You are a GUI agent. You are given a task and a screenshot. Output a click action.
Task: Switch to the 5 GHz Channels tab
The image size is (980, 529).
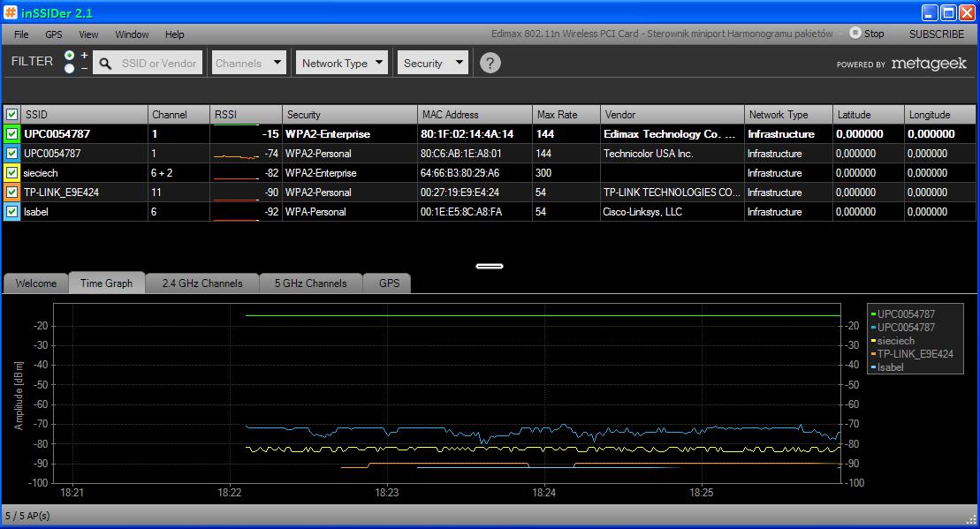(x=310, y=283)
